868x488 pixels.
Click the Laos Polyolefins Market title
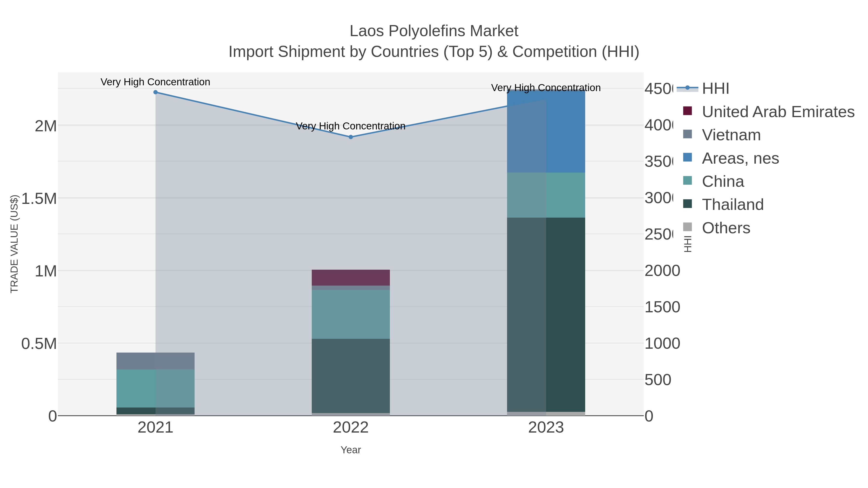(434, 31)
